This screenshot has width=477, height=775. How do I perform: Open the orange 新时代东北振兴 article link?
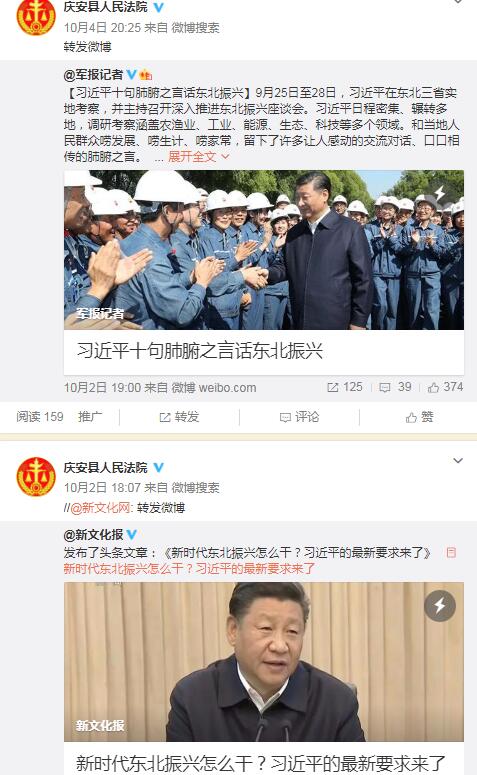coord(189,568)
